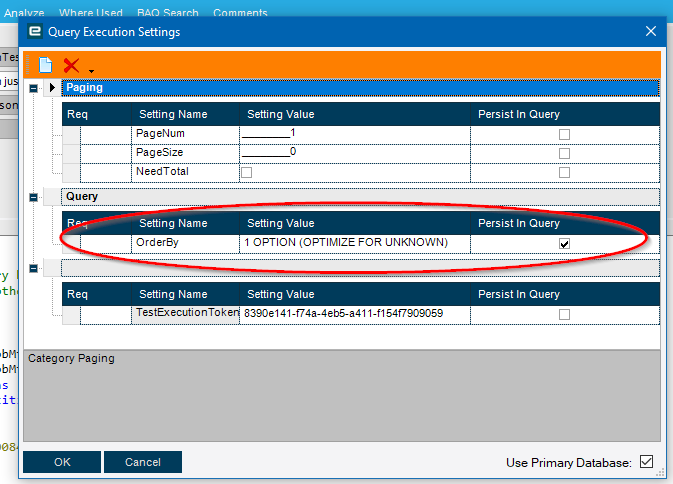Click the New setting page icon
The height and width of the screenshot is (484, 673).
pos(45,65)
